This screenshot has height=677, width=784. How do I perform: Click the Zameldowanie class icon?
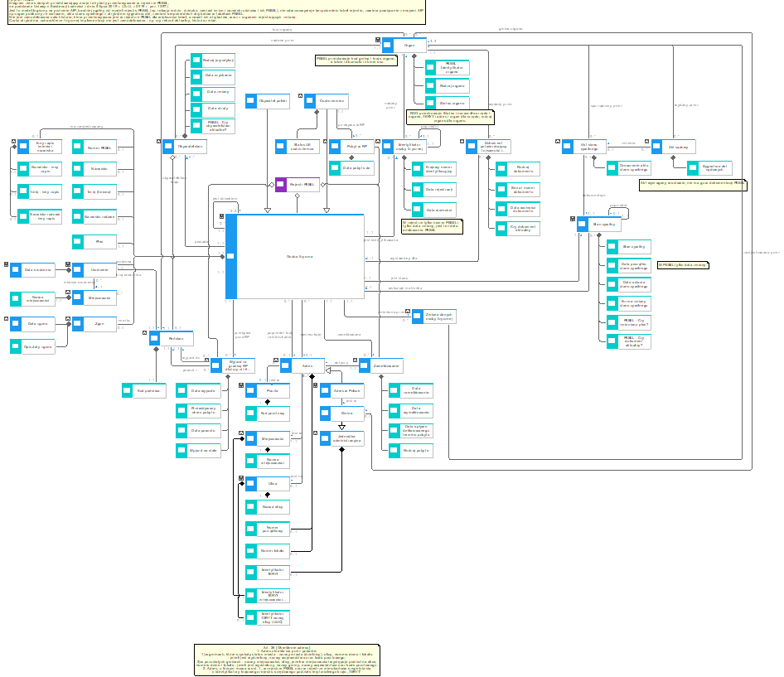[x=364, y=365]
